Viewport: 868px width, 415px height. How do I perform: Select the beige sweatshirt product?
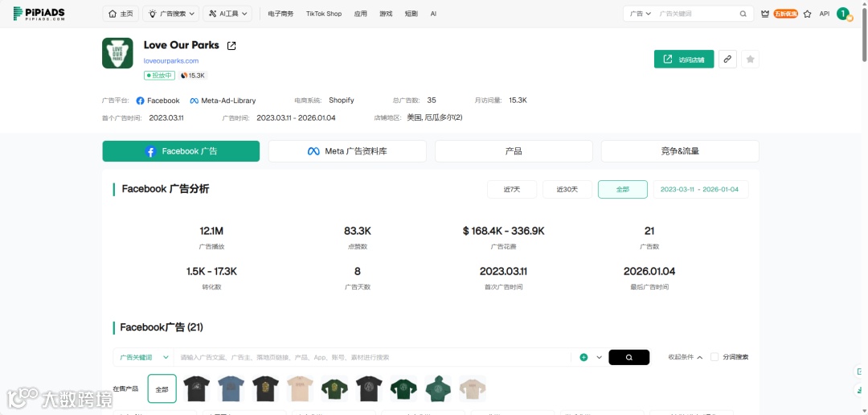click(473, 389)
